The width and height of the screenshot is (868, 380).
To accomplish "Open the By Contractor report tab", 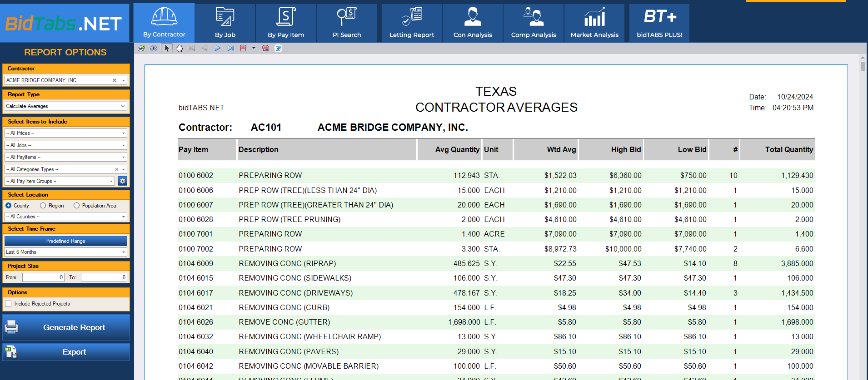I will pyautogui.click(x=164, y=23).
